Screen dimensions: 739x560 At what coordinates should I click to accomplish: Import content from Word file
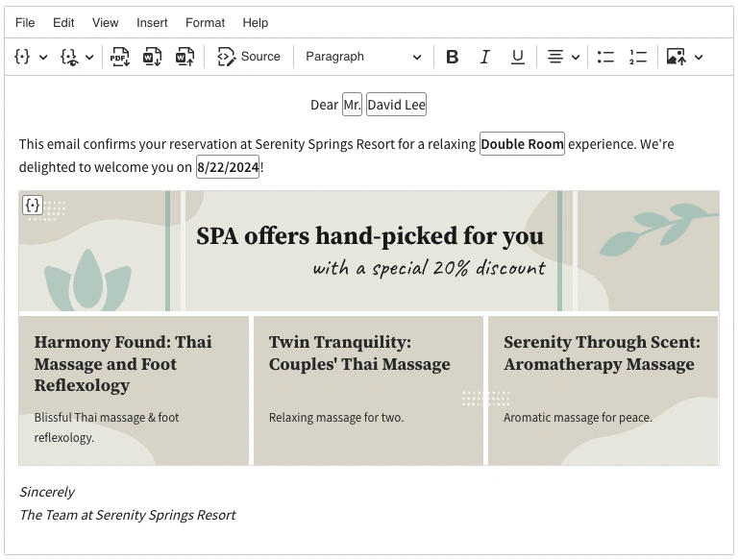pyautogui.click(x=185, y=57)
